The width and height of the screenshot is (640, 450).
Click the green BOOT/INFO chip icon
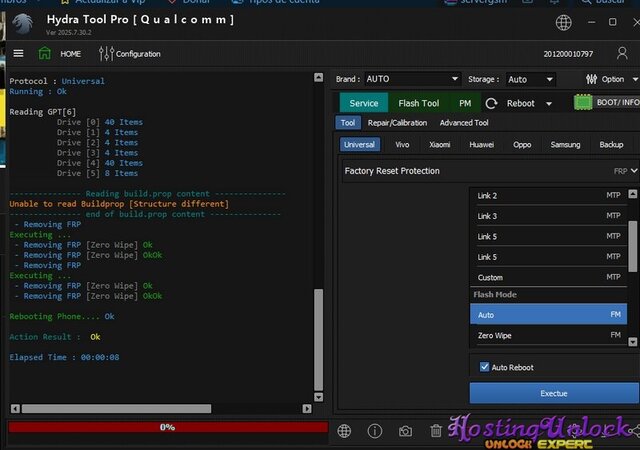[583, 102]
